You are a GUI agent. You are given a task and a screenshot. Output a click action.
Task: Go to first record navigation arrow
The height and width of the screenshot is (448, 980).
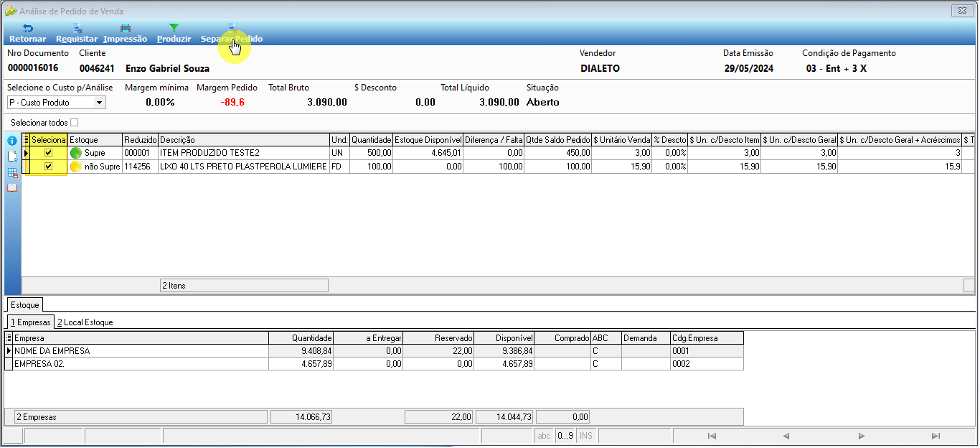coord(712,436)
